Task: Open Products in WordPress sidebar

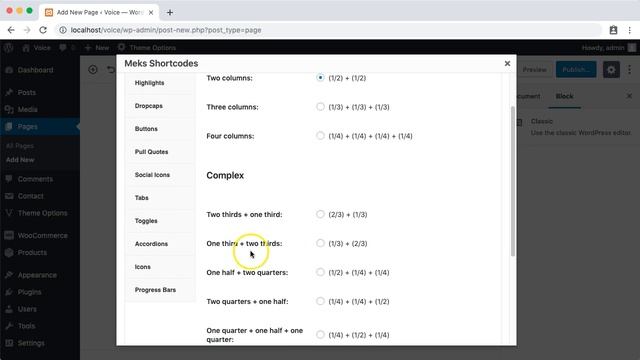Action: 40,253
